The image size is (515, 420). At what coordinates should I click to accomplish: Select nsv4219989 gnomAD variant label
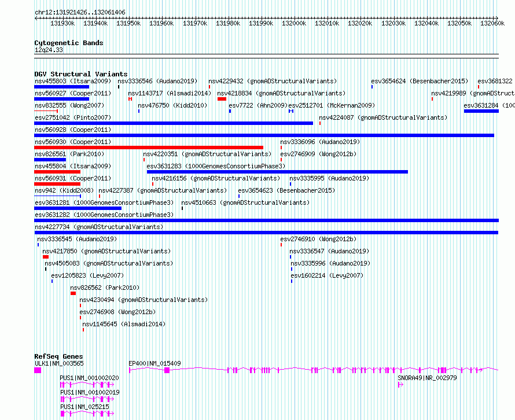tap(473, 93)
